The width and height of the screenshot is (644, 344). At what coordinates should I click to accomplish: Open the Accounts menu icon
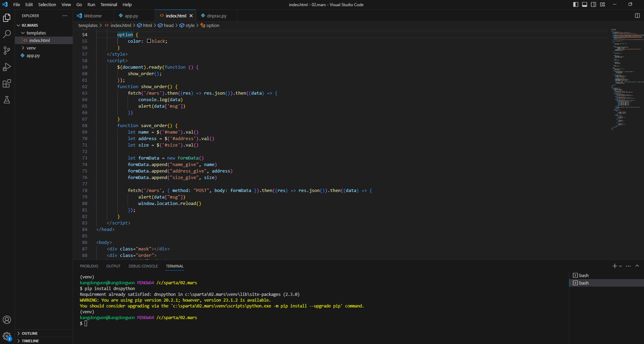coord(7,320)
